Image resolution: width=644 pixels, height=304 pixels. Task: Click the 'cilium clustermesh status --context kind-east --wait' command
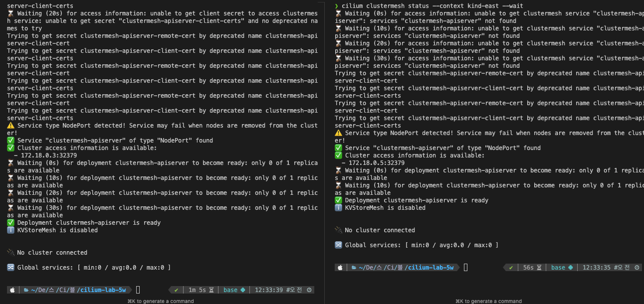tap(432, 6)
